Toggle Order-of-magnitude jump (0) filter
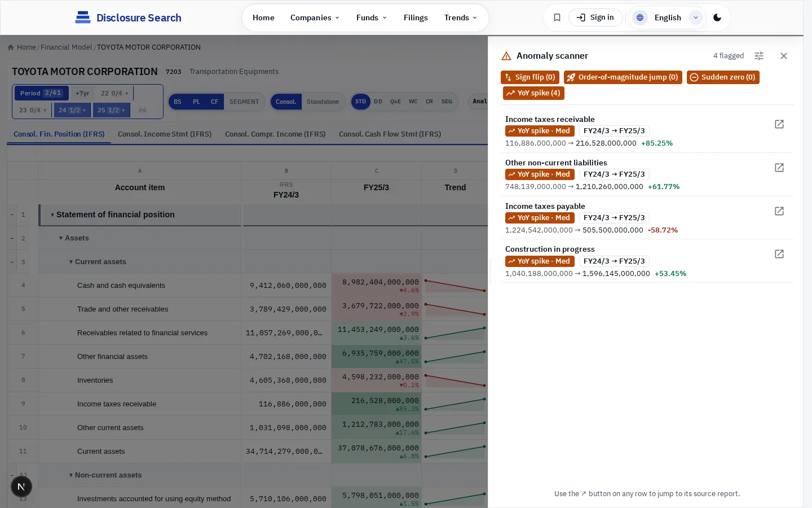Viewport: 812px width, 508px height. [623, 77]
